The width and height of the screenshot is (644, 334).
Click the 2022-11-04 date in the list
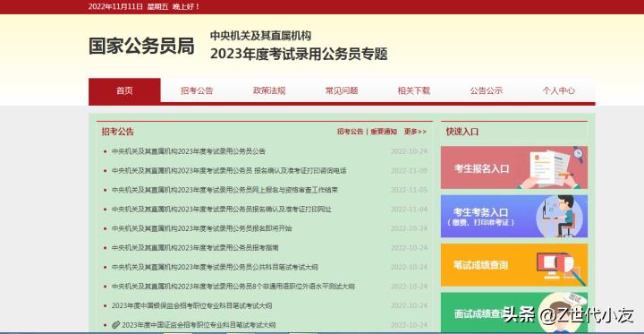[x=409, y=210]
